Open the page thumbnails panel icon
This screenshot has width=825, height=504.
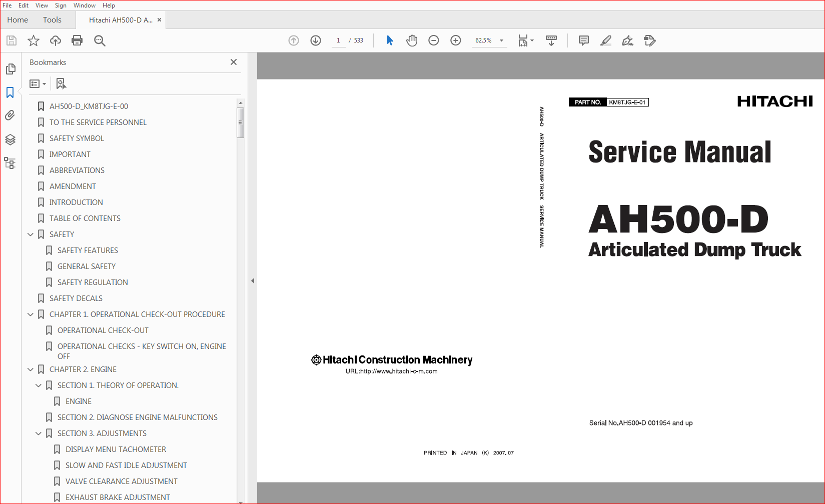click(11, 68)
